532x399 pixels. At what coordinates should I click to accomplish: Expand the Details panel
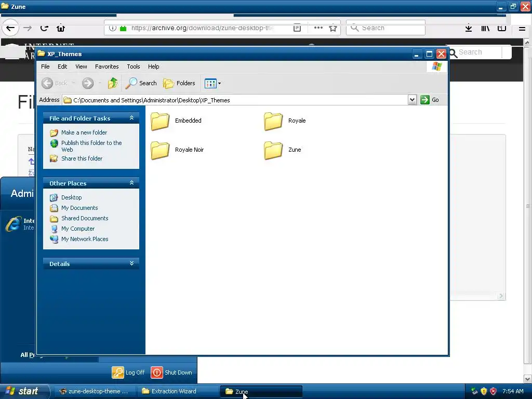click(131, 263)
